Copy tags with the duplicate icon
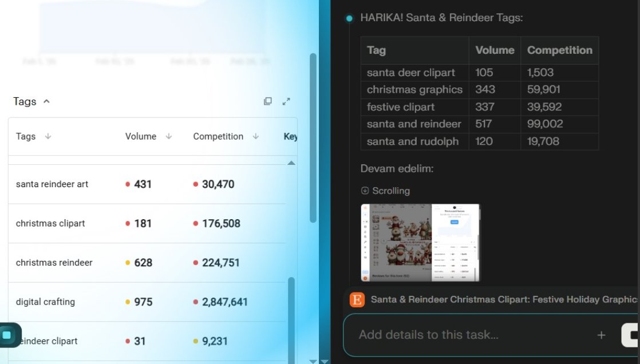 (x=268, y=101)
